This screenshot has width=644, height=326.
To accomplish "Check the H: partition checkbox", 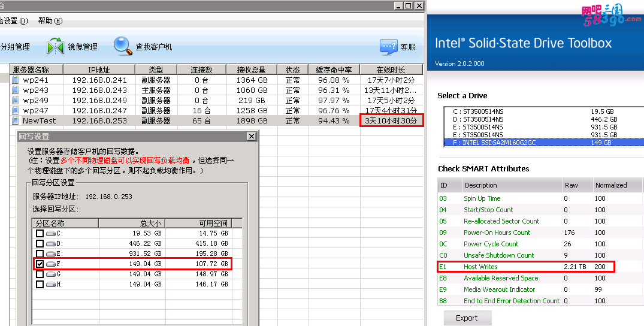I will pos(40,285).
